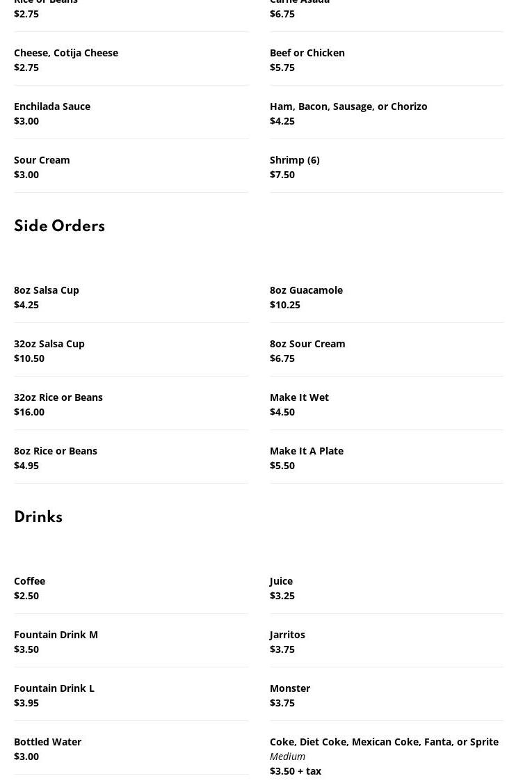This screenshot has width=532, height=783.
Task: Select the 8oz Salsa Cup item
Action: pos(47,290)
